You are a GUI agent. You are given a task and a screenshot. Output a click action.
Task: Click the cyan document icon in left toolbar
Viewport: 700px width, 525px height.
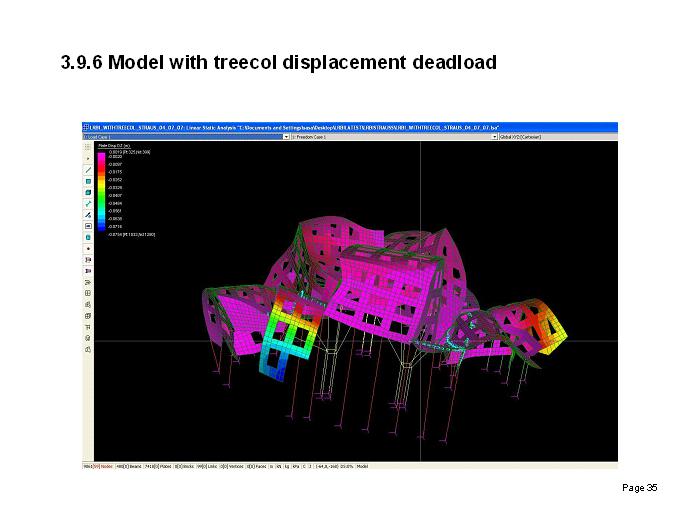(88, 237)
